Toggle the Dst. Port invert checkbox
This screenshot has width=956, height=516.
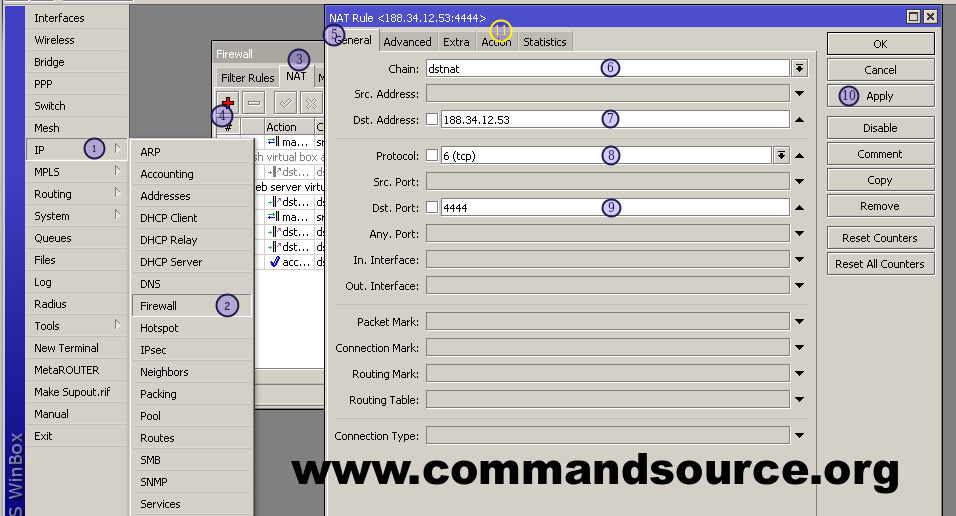(x=432, y=208)
